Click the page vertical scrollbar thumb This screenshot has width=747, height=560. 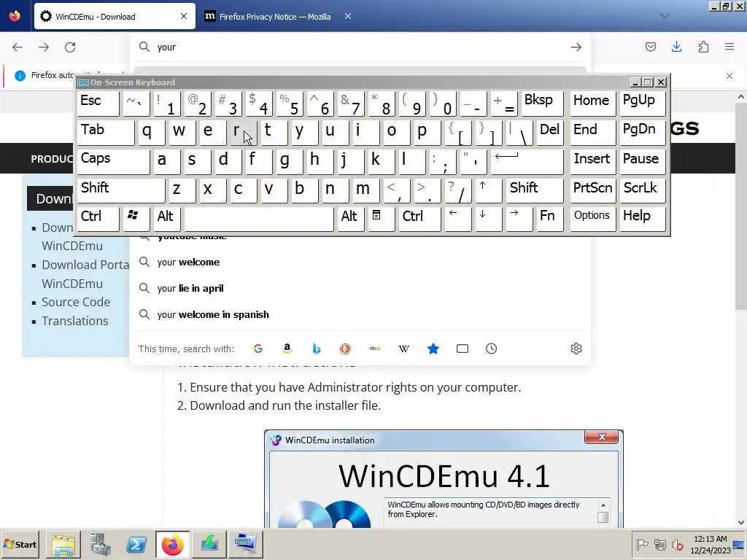[x=740, y=206]
